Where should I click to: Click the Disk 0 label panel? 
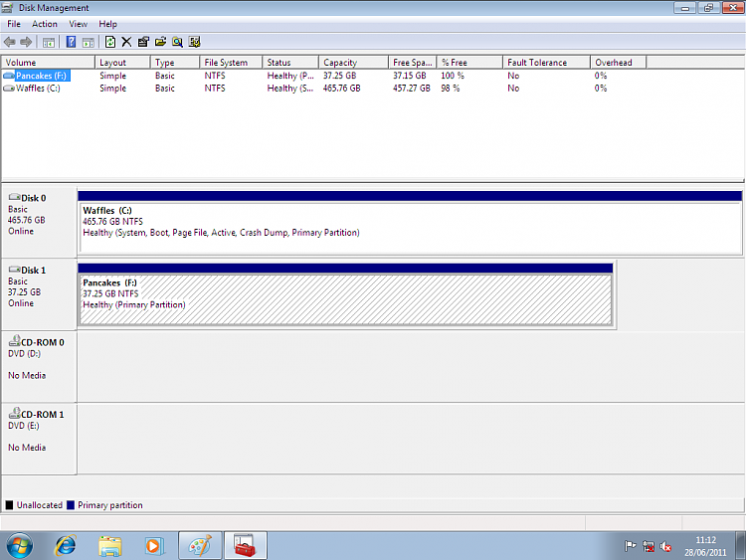pyautogui.click(x=39, y=222)
